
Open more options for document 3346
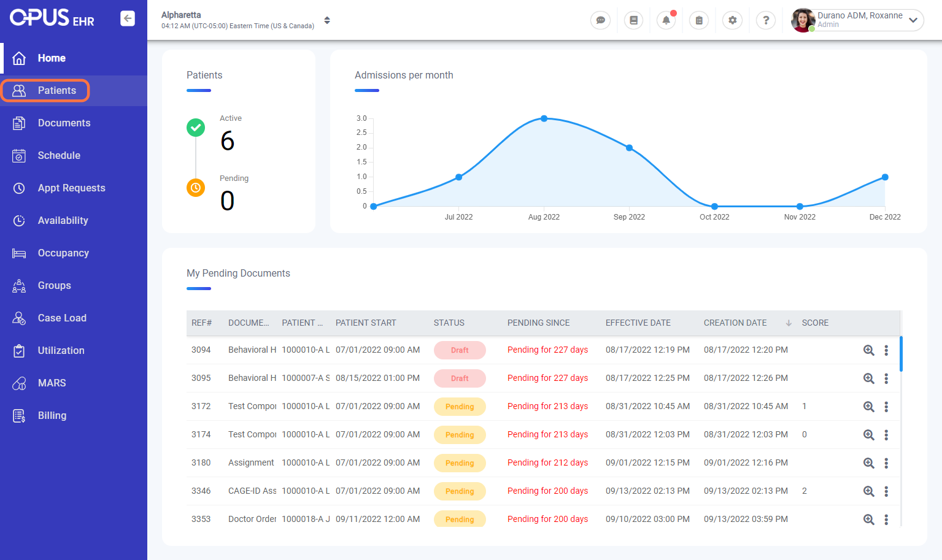pos(886,491)
